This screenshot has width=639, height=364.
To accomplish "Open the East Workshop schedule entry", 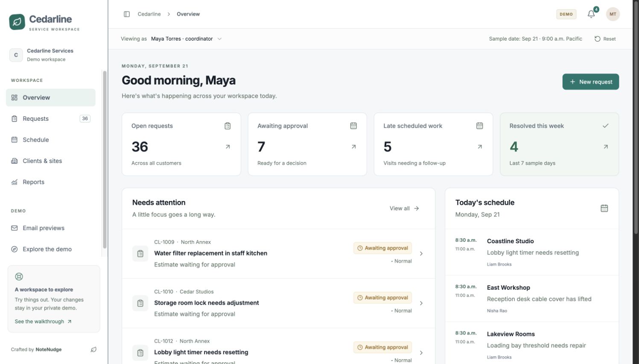I will [532, 299].
